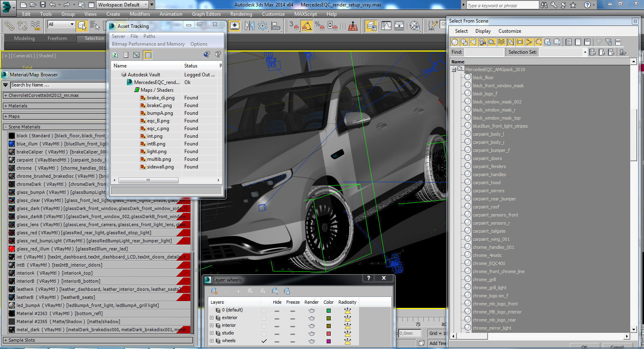The width and height of the screenshot is (644, 349).
Task: Click the Find input field in Select From Scene
Action: [484, 52]
